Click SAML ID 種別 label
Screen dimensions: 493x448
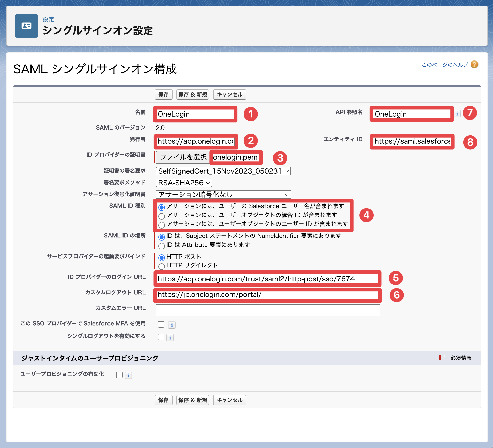[127, 206]
